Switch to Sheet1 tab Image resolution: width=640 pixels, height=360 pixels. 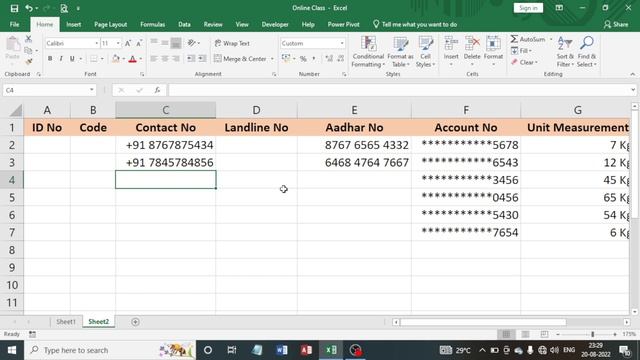tap(66, 322)
